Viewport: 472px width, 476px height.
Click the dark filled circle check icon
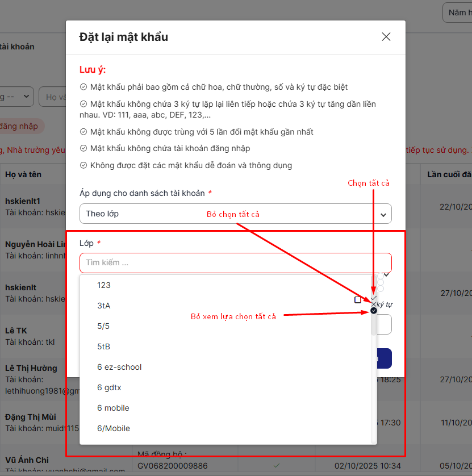pyautogui.click(x=374, y=311)
